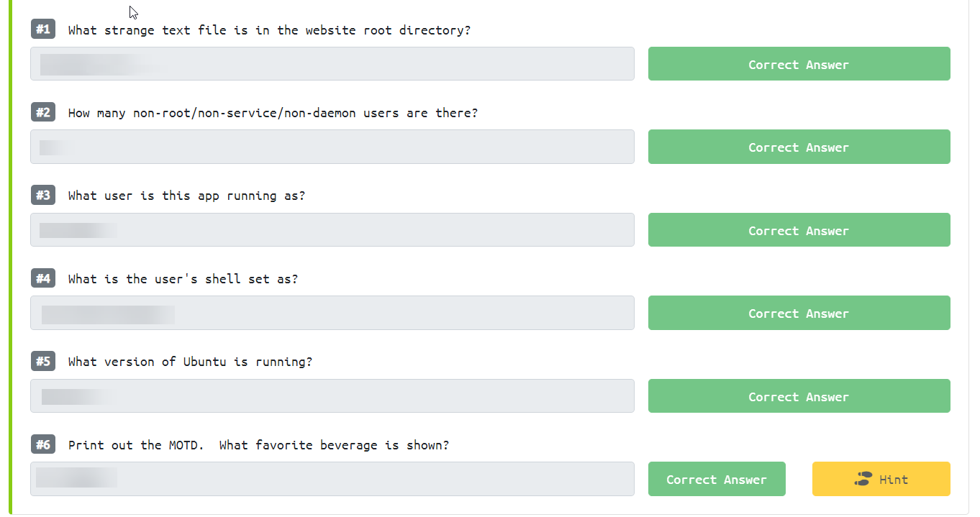Select the answer field for user's shell
The width and height of the screenshot is (980, 517).
coord(332,313)
